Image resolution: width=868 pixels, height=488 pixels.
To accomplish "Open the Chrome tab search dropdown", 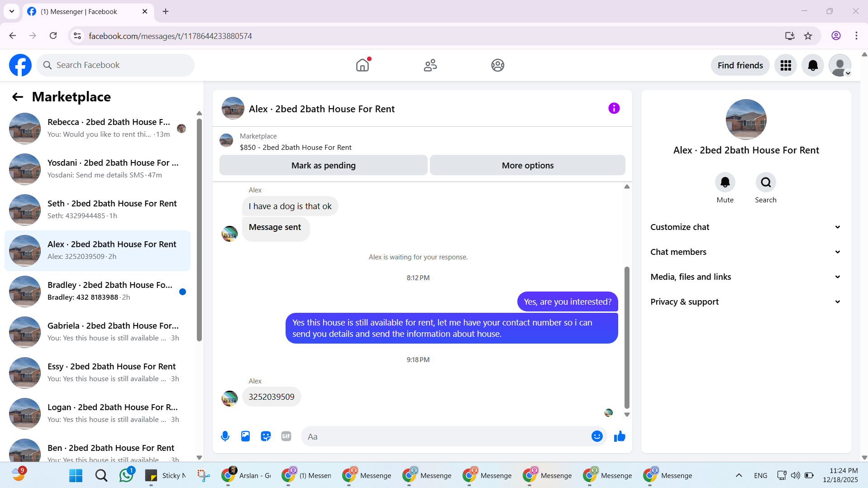I will tap(12, 11).
